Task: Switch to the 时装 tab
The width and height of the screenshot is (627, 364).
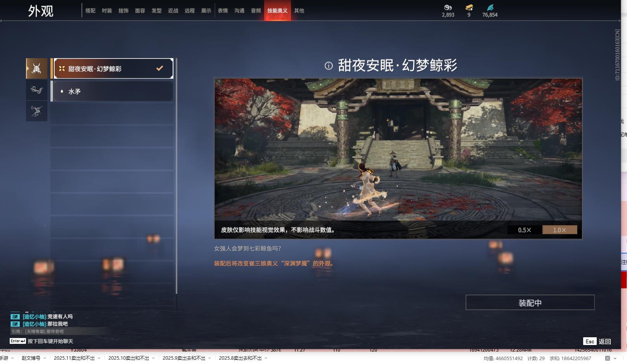Action: coord(107,11)
